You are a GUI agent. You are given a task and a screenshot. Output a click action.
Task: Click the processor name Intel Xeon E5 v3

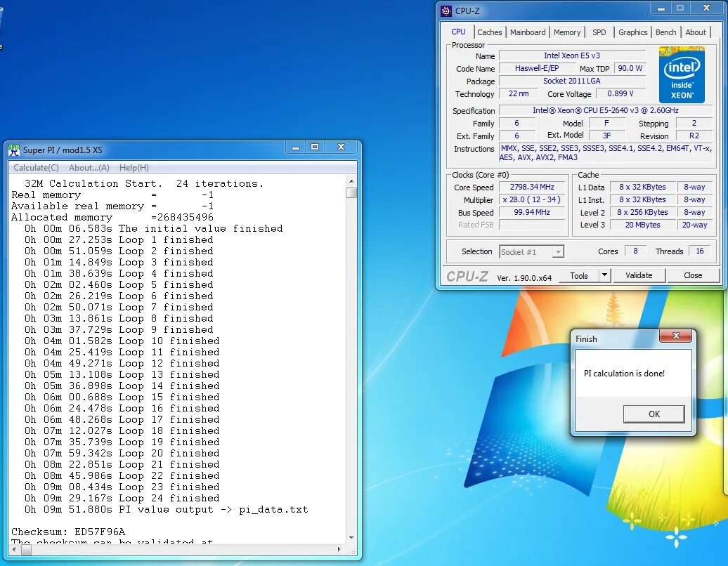[x=572, y=55]
